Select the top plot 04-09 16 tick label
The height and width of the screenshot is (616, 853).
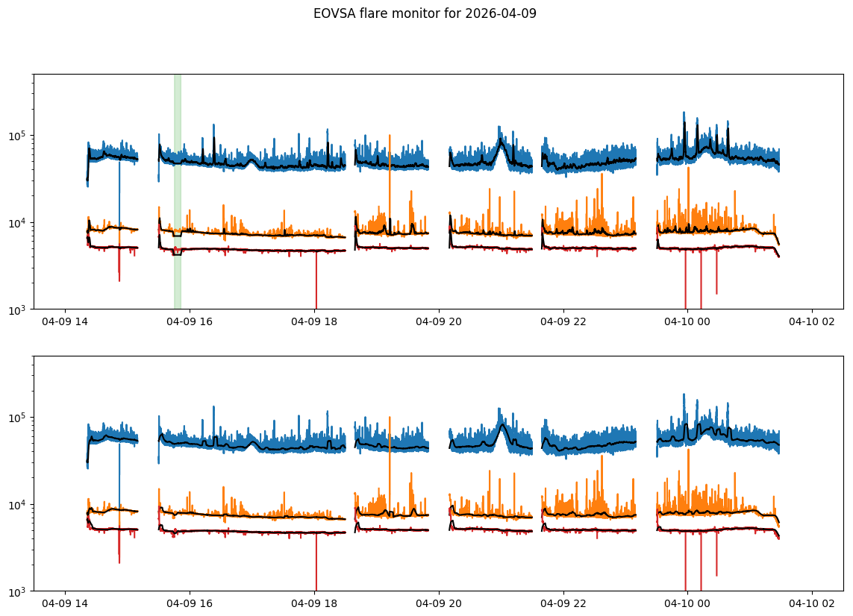[190, 321]
